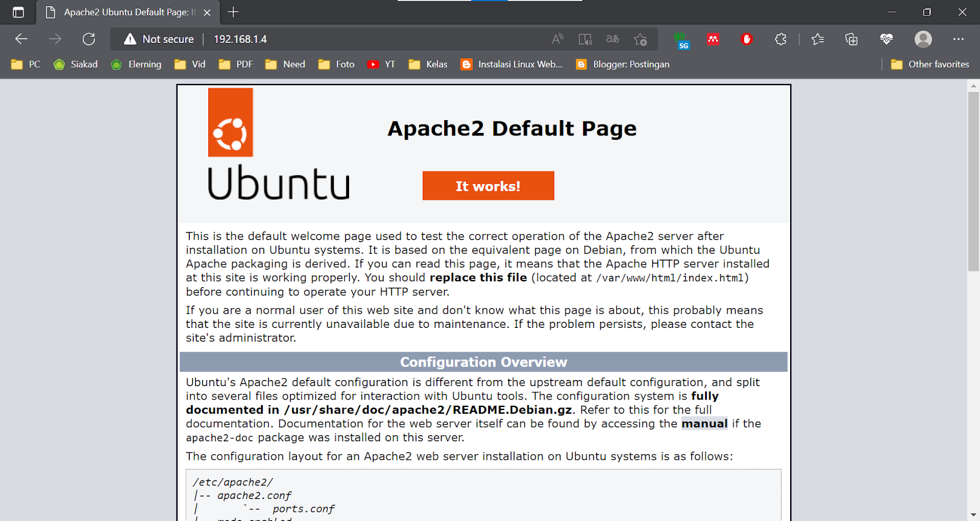Click the Configuration Overview heading
Image resolution: width=980 pixels, height=521 pixels.
(x=483, y=362)
